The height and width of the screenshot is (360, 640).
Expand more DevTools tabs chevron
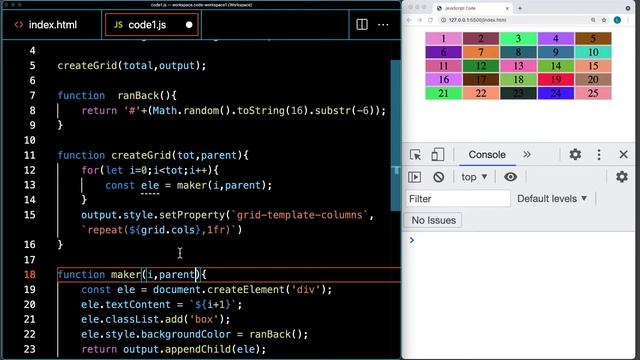(527, 155)
